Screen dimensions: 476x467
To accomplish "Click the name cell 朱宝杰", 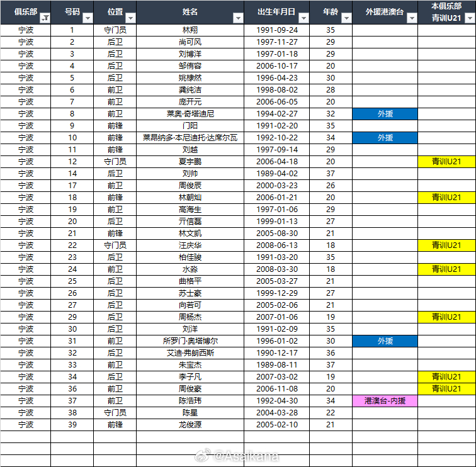I will click(x=190, y=365).
